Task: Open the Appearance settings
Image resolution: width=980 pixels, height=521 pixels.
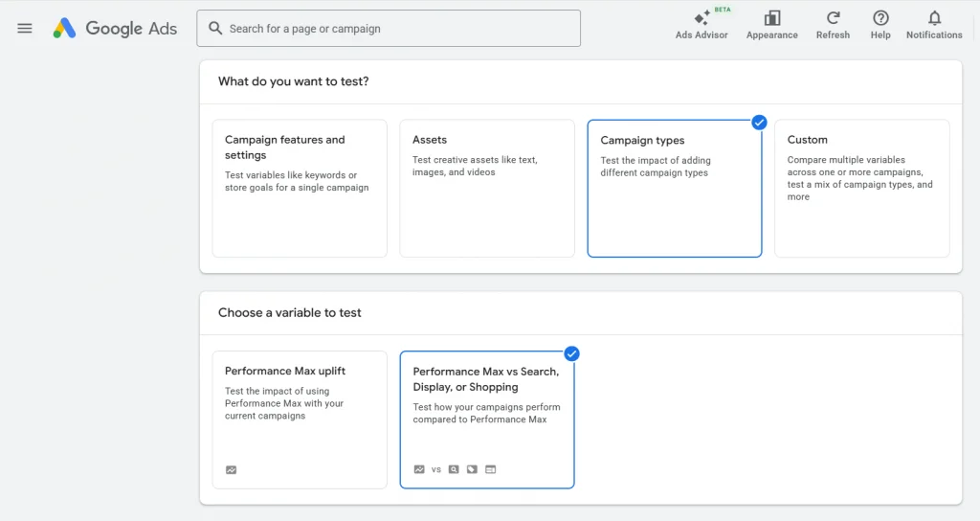Action: 772,26
